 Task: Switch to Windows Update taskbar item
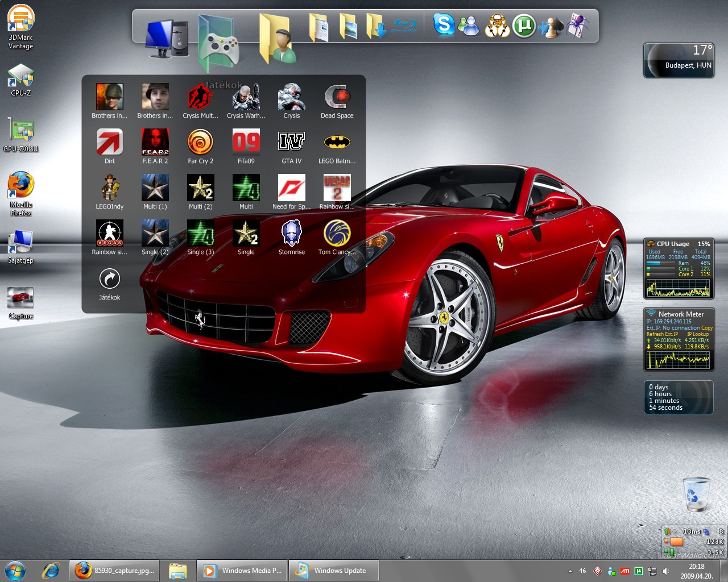pos(333,571)
